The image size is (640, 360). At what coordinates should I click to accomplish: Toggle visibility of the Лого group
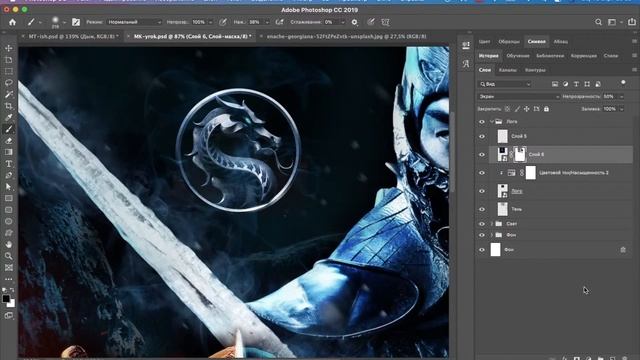(x=482, y=122)
